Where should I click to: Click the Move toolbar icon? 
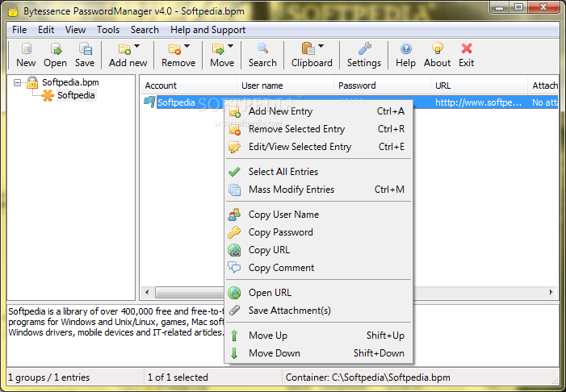coord(218,49)
